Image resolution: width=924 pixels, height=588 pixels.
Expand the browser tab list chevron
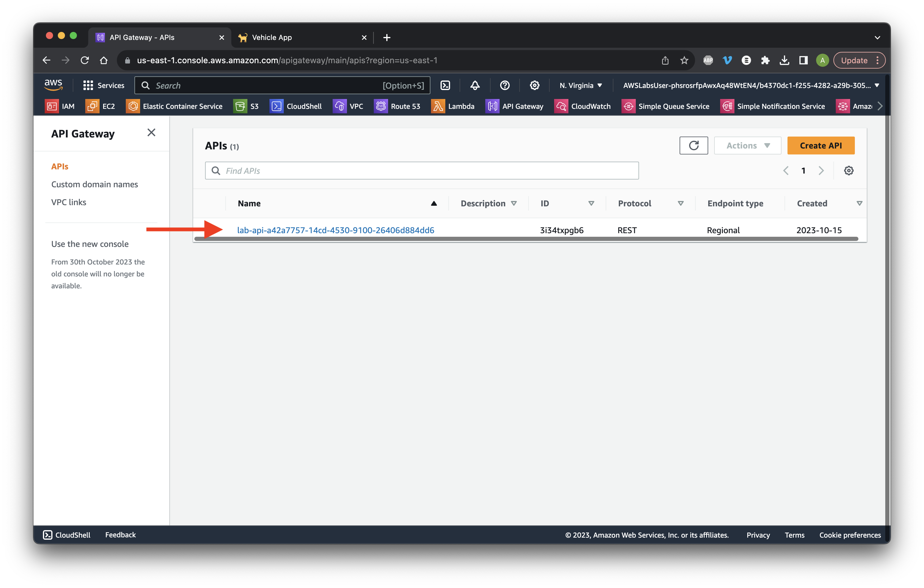(877, 38)
